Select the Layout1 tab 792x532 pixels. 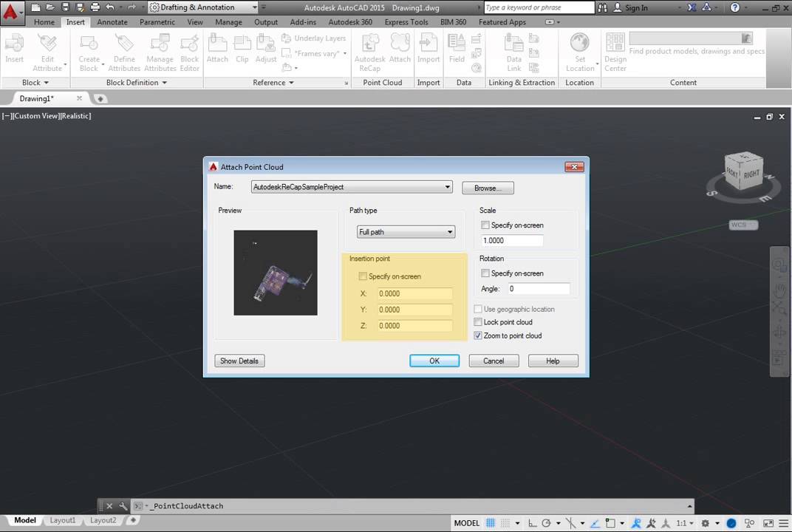[63, 520]
